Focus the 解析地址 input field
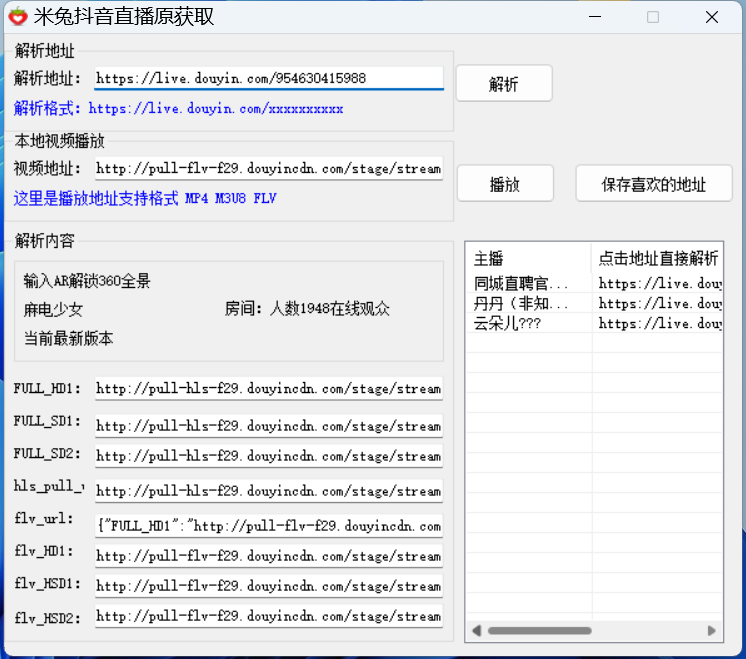The height and width of the screenshot is (659, 746). coord(269,78)
